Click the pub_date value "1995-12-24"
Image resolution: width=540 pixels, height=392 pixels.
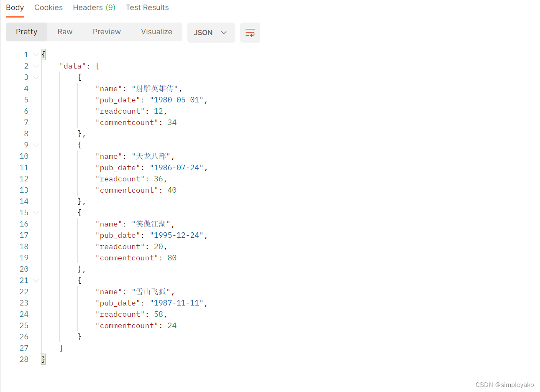click(x=177, y=235)
